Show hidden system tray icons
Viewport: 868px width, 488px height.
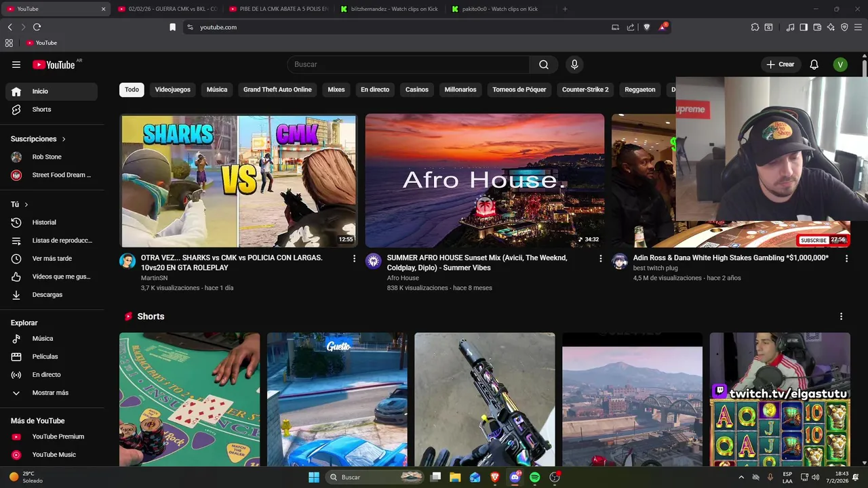pyautogui.click(x=741, y=477)
